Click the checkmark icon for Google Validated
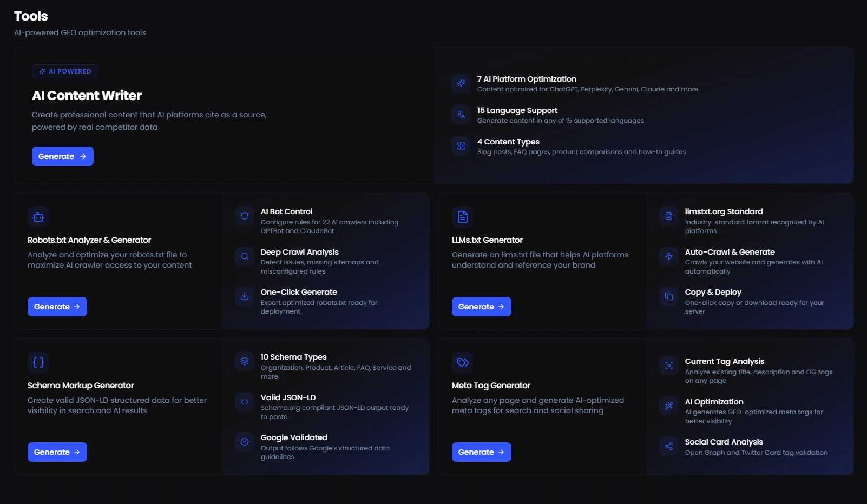This screenshot has width=867, height=504. tap(244, 442)
